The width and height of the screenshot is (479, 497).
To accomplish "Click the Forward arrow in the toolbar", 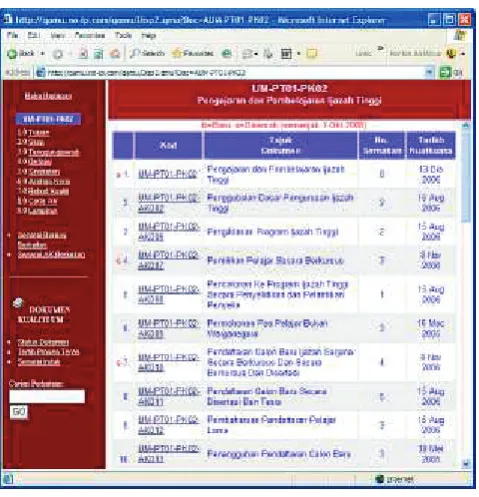I will pyautogui.click(x=58, y=54).
